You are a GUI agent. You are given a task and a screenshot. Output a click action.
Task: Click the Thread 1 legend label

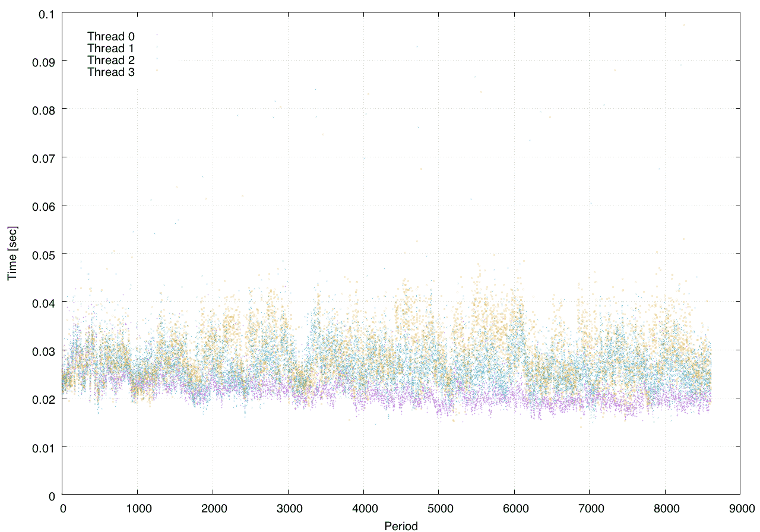(111, 49)
